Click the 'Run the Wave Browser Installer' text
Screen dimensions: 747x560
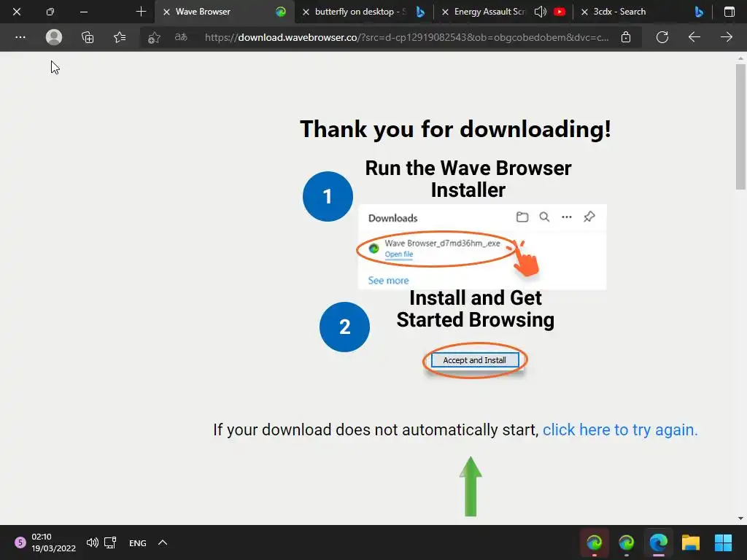(x=468, y=179)
